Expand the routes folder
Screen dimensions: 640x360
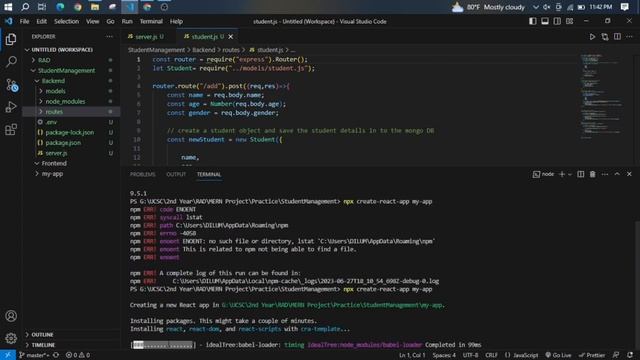point(71,111)
